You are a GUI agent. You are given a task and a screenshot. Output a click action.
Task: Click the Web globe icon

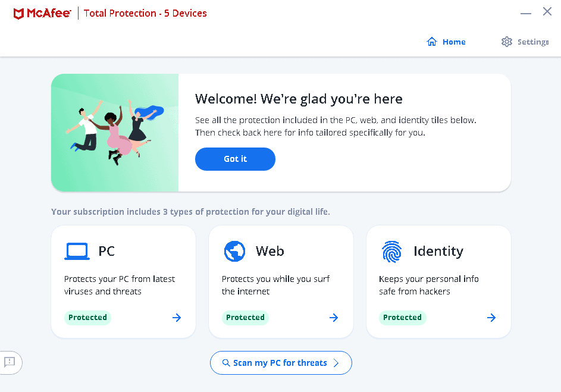(x=234, y=252)
